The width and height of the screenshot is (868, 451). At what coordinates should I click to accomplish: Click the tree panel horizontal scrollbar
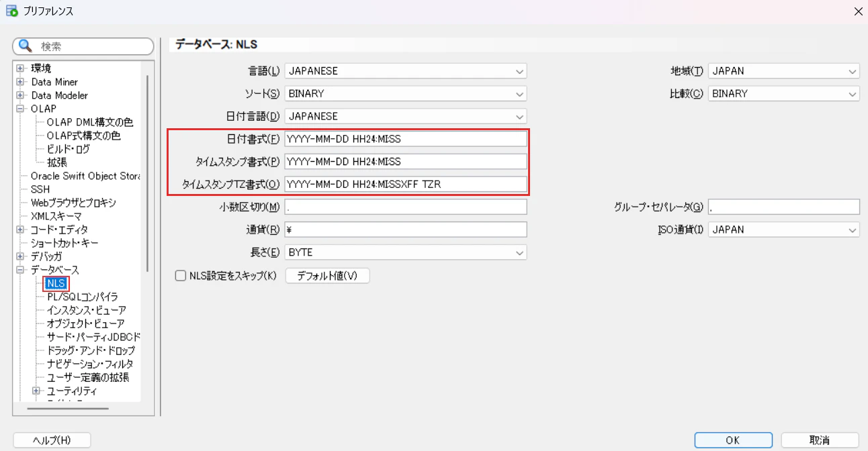coord(69,408)
